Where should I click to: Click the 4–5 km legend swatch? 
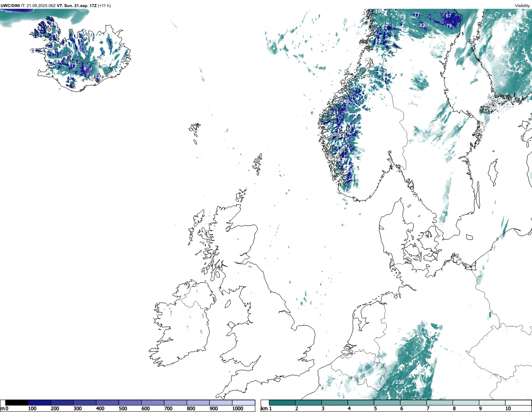pos(361,402)
